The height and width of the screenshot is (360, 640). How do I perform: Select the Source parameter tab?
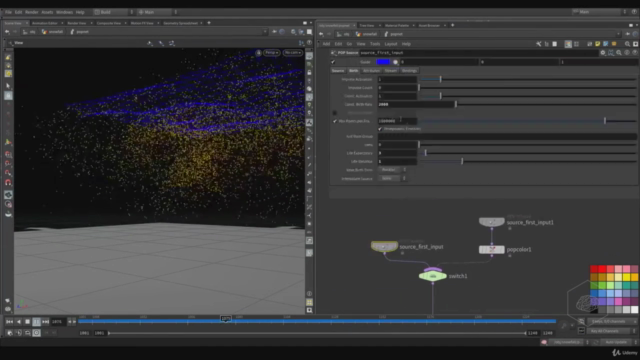(338, 71)
